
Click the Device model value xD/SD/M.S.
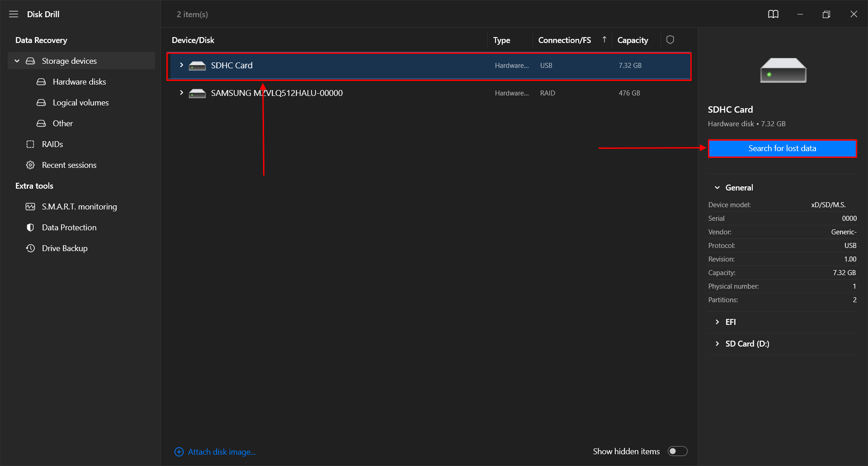point(828,204)
